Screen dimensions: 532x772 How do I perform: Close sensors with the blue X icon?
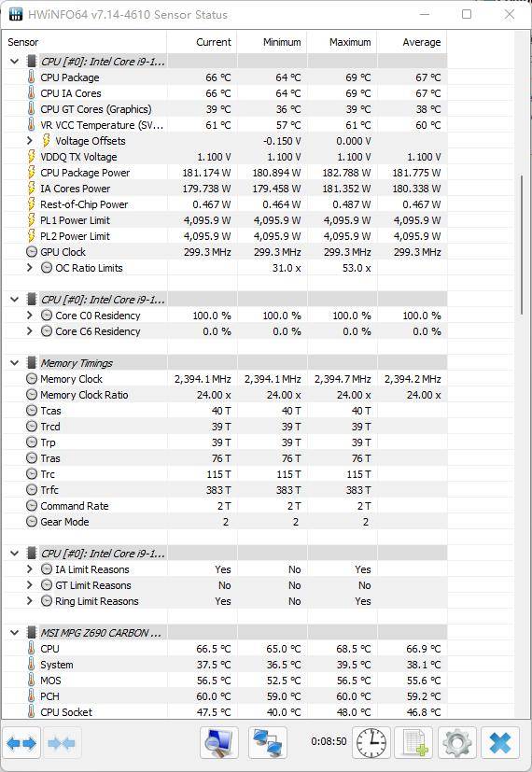[500, 742]
